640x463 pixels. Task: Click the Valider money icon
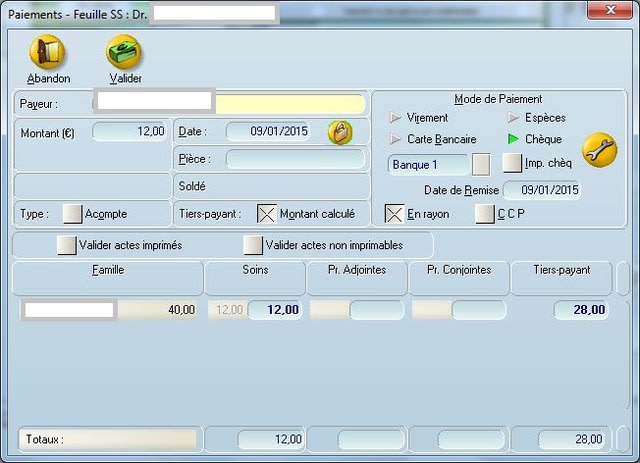click(124, 53)
